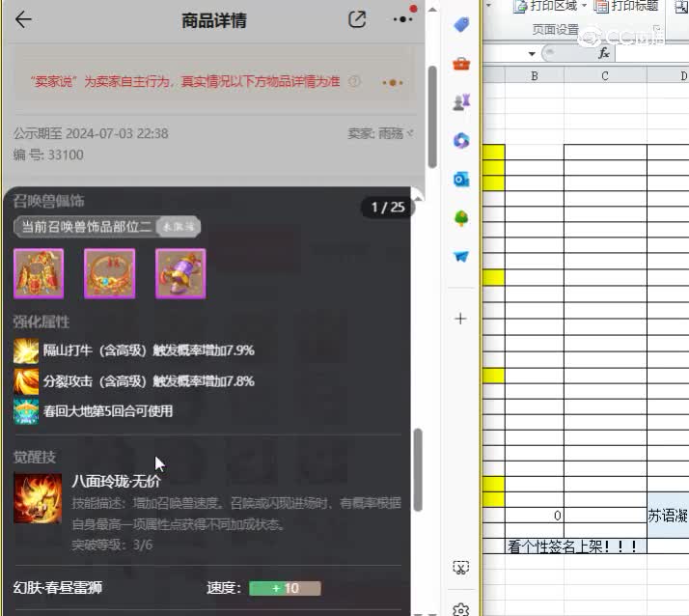Click the speed +10 green bar
Image resolution: width=689 pixels, height=616 pixels.
click(285, 588)
